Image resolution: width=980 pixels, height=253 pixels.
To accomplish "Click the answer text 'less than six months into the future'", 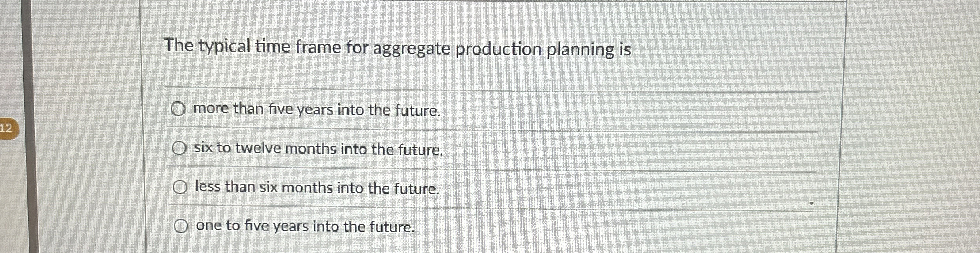I will [316, 188].
